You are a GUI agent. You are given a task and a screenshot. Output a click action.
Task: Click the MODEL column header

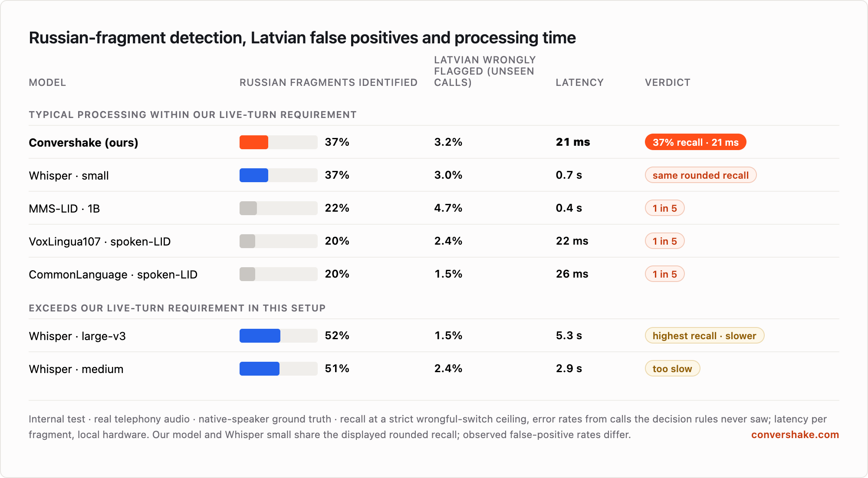(x=47, y=82)
